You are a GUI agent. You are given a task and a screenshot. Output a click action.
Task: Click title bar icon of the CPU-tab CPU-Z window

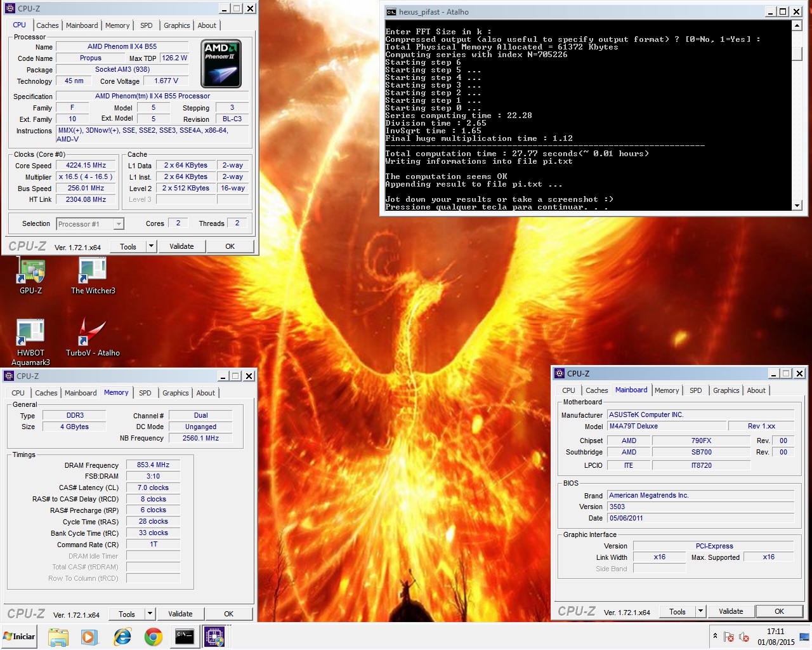10,8
